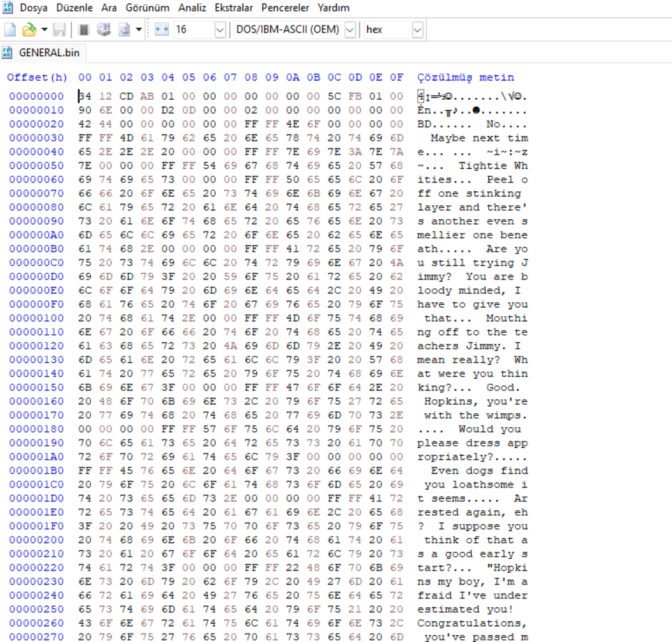Expand the arrow beside the disk image icon
The height and width of the screenshot is (642, 672).
click(x=139, y=30)
